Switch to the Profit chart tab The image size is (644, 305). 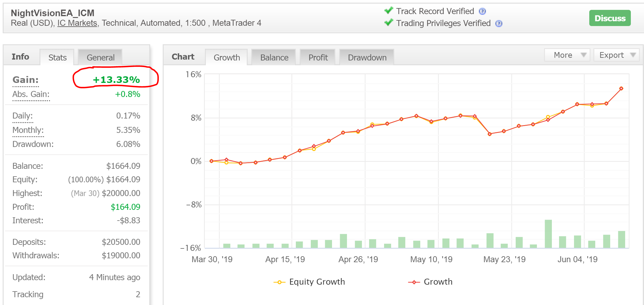(318, 57)
